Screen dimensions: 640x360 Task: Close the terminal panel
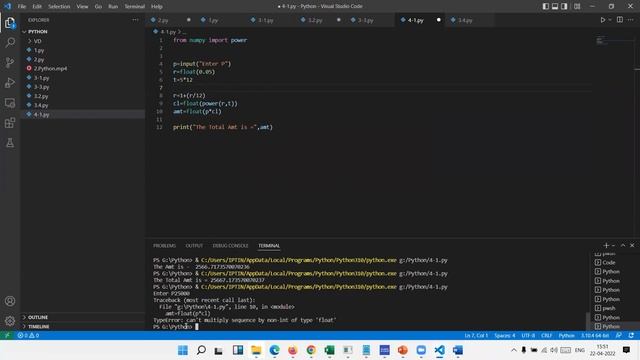[x=632, y=245]
